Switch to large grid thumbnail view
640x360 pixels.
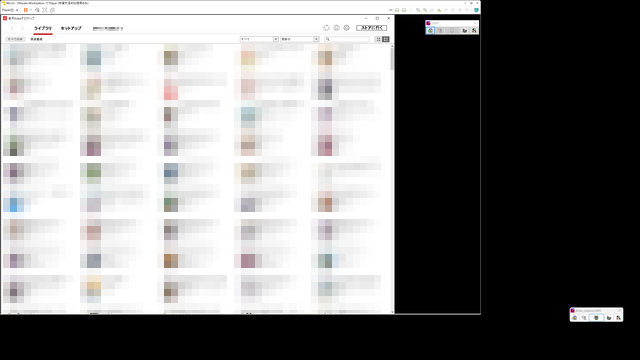pyautogui.click(x=378, y=39)
